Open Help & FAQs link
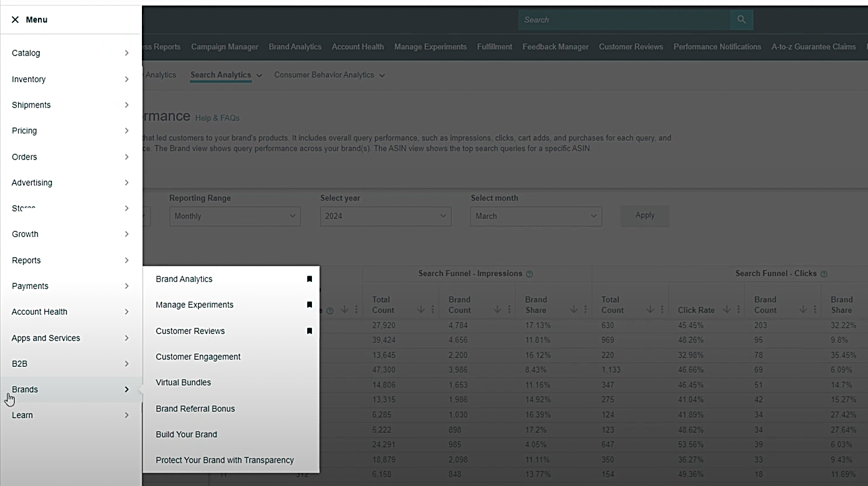 tap(217, 118)
